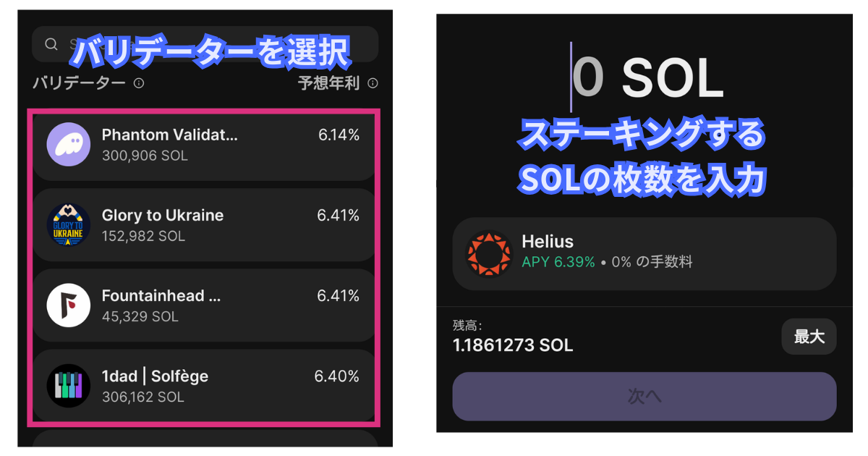The height and width of the screenshot is (456, 868).
Task: Pick the 1dad | Solfège validator
Action: (204, 386)
